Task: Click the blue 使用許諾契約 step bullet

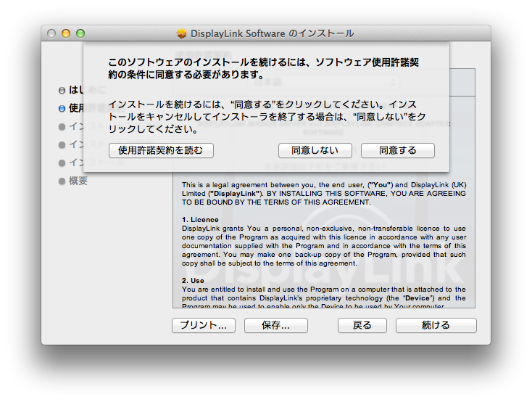Action: click(x=62, y=108)
